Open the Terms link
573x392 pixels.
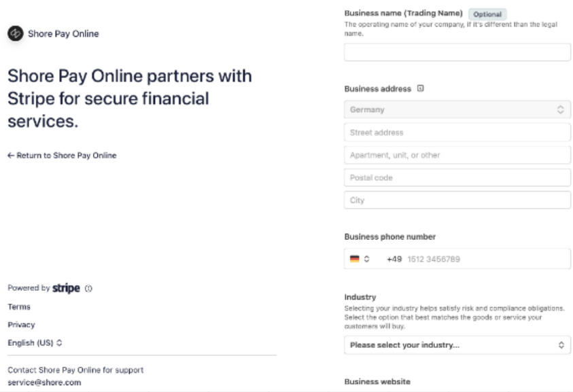[19, 307]
